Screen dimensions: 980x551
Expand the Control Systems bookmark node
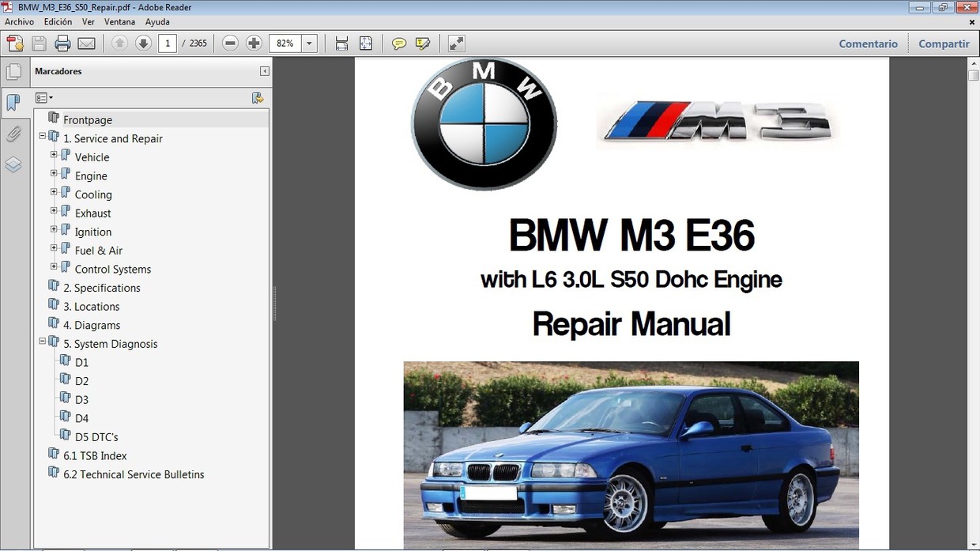(54, 266)
